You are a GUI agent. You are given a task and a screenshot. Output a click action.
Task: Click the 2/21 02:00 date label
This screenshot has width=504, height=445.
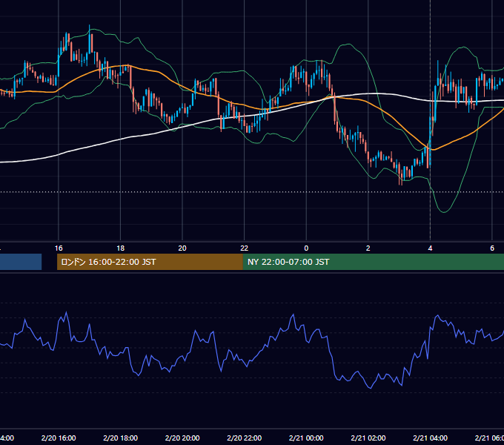coord(368,438)
